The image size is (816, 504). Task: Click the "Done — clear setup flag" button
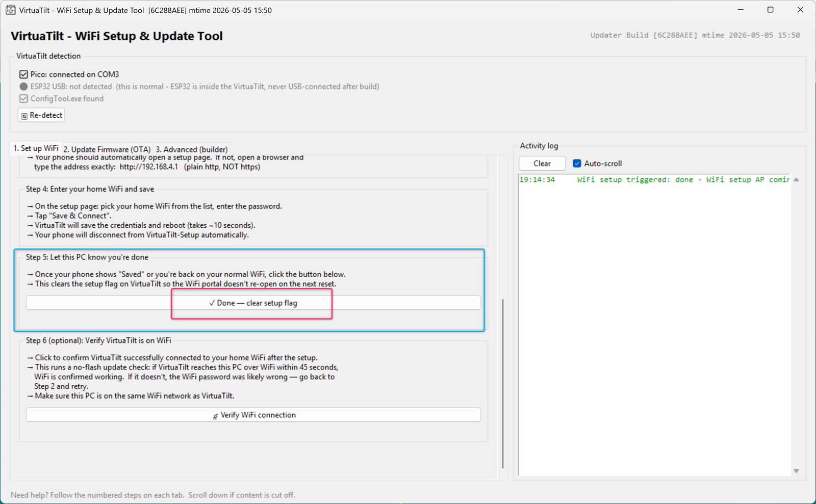tap(253, 303)
